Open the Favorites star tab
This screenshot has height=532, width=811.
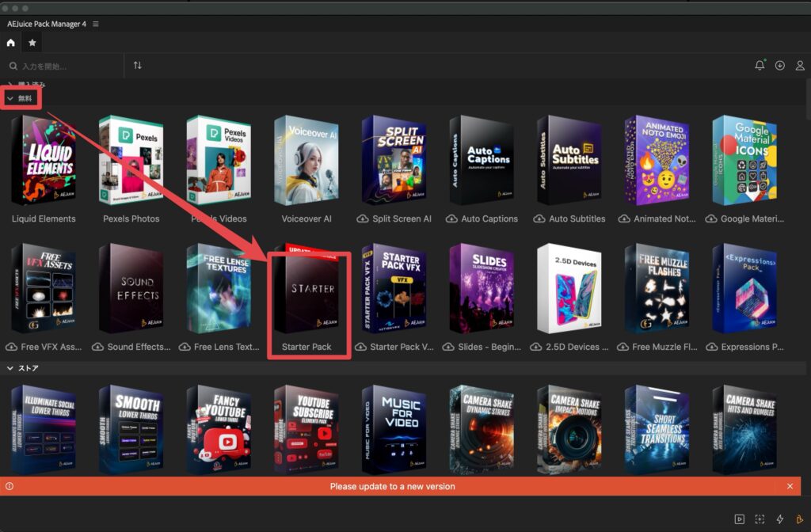(x=32, y=43)
